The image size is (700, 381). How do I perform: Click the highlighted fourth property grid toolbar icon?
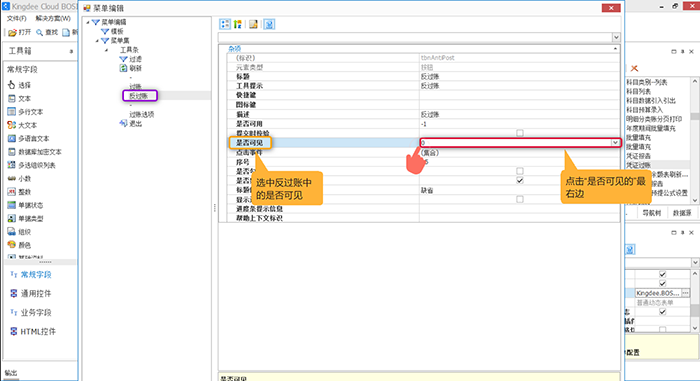click(269, 24)
